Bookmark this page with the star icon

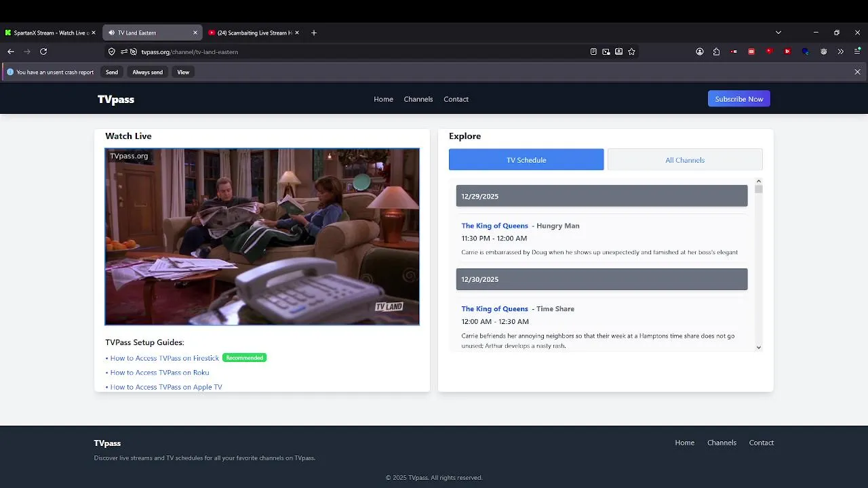632,52
